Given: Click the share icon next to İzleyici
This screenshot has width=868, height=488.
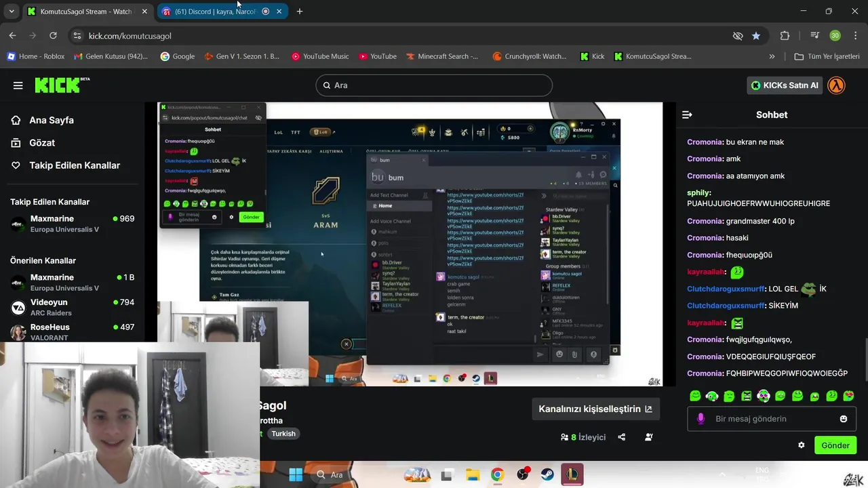Looking at the screenshot, I should pos(622,437).
